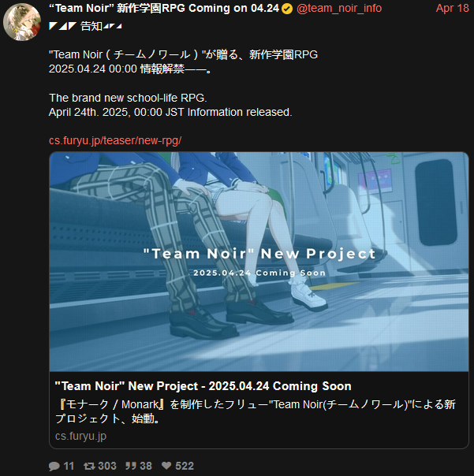Click the 11 replies count
This screenshot has width=474, height=476.
click(69, 466)
